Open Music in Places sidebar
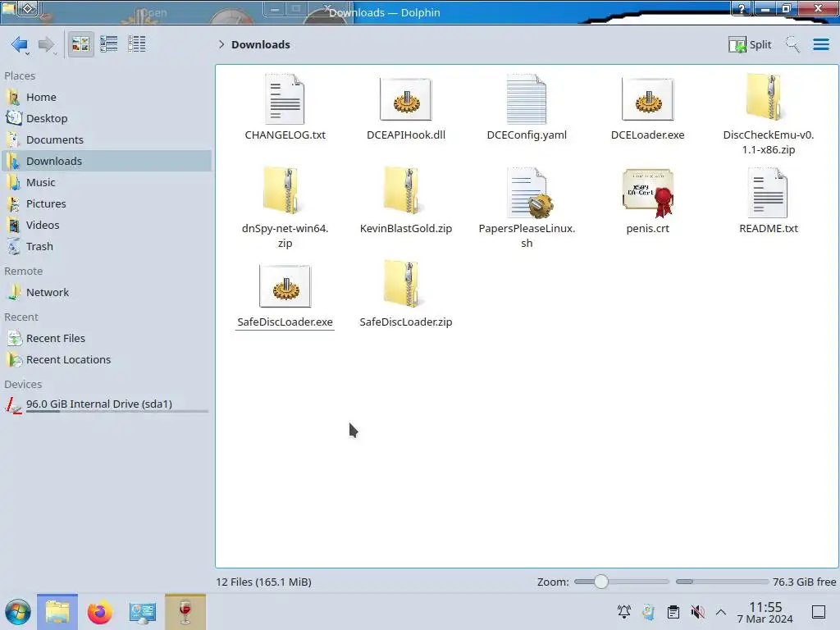This screenshot has height=630, width=840. click(x=106, y=182)
